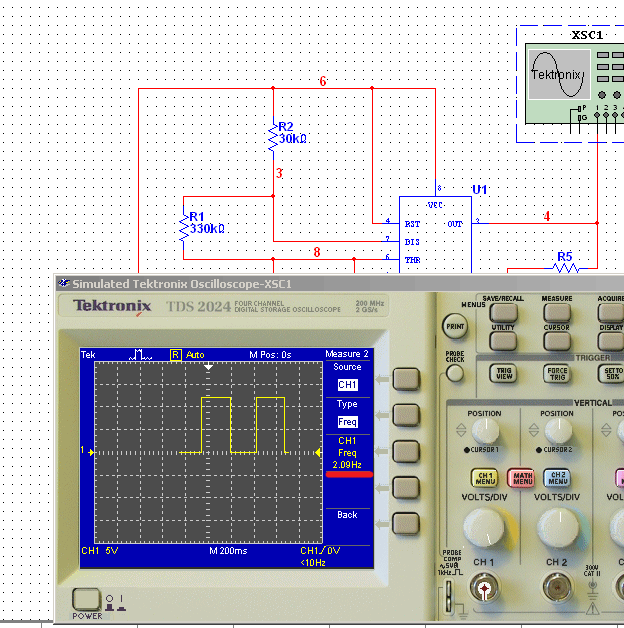Click side button next to Type Freq

click(x=406, y=415)
